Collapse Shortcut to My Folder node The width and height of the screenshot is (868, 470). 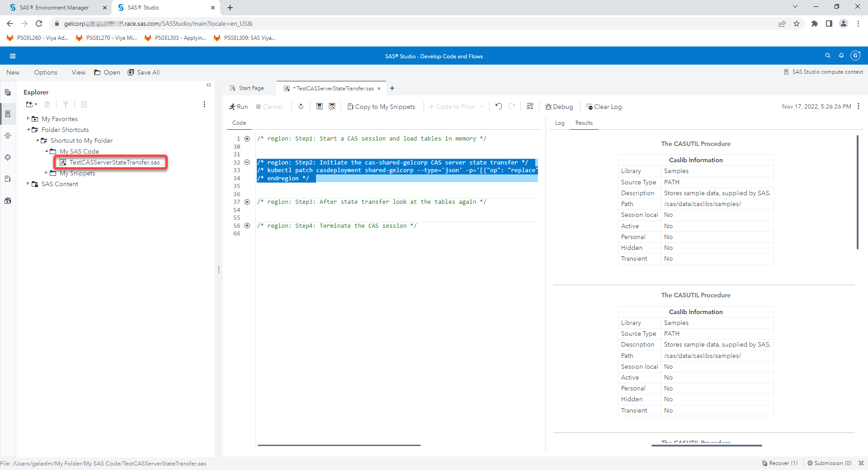pyautogui.click(x=37, y=140)
